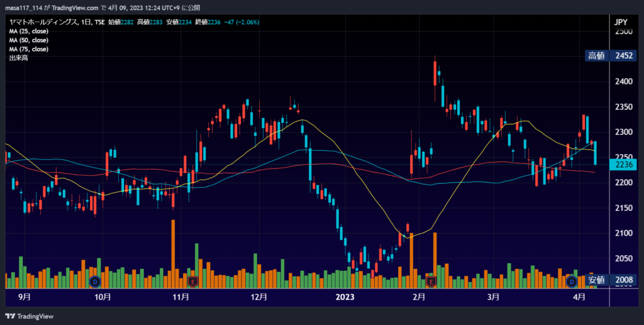This screenshot has height=325, width=644.
Task: Click the 出来高 volume indicator label
Action: point(18,58)
